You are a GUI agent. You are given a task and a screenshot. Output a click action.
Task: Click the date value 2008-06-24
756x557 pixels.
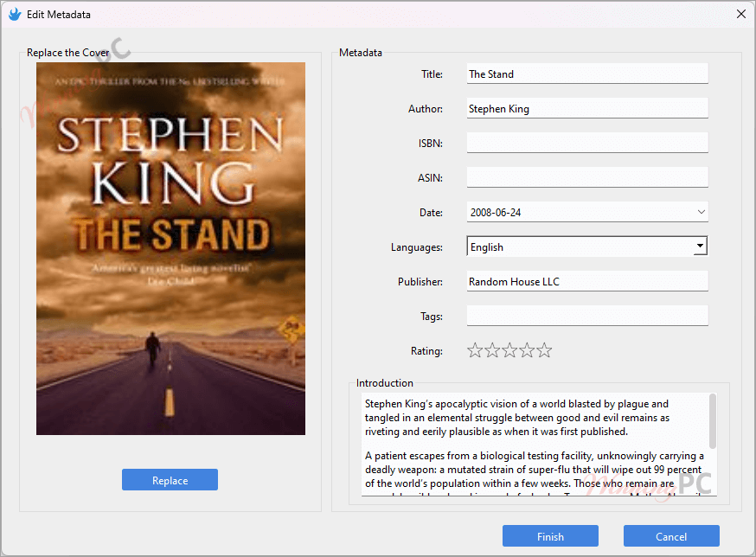coord(496,213)
